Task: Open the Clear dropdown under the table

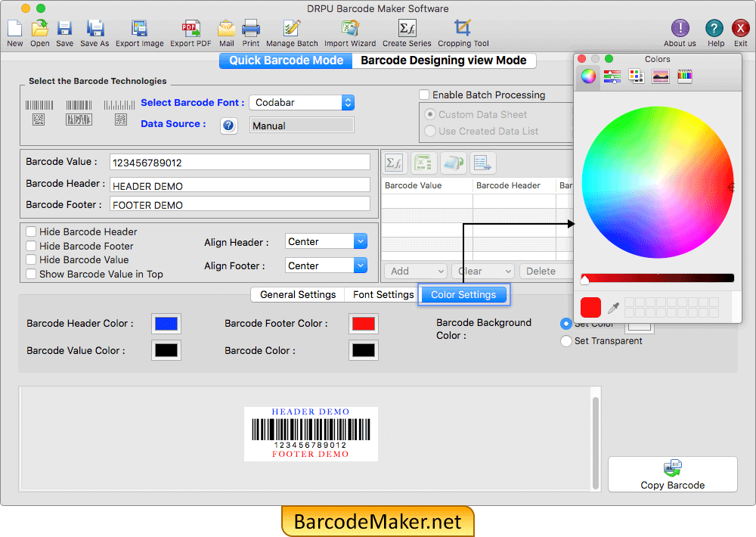Action: point(483,272)
